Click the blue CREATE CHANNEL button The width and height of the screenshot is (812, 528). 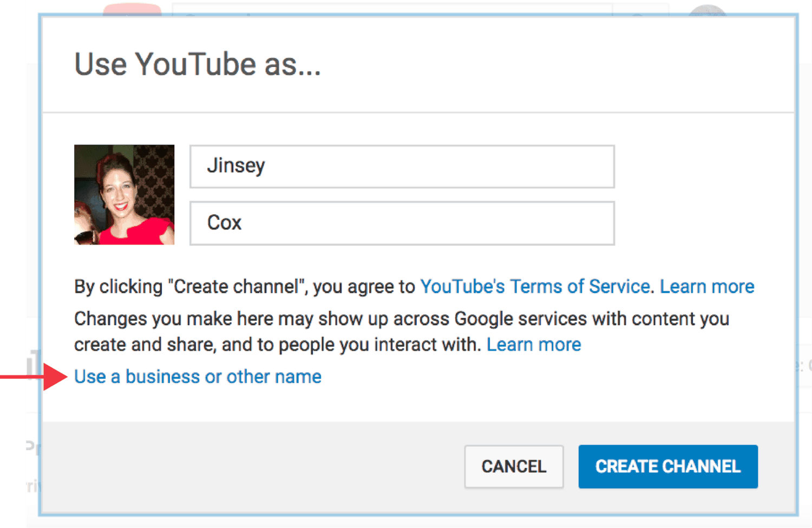click(x=667, y=466)
